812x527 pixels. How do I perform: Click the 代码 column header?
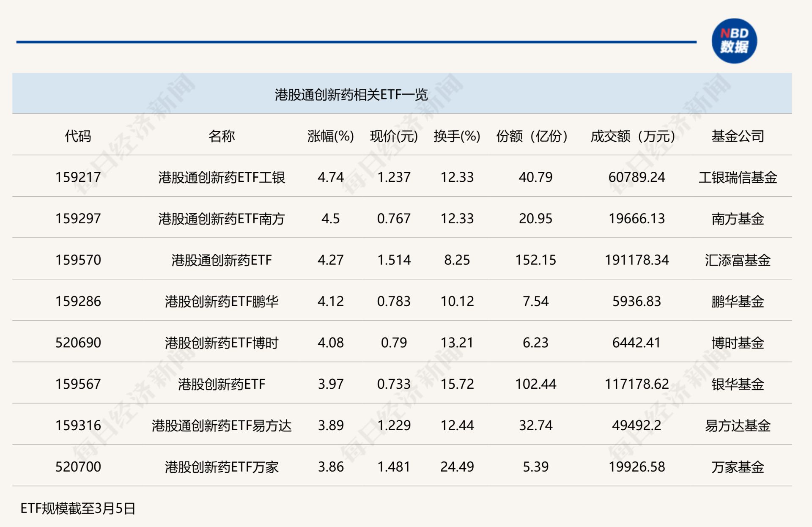point(78,136)
